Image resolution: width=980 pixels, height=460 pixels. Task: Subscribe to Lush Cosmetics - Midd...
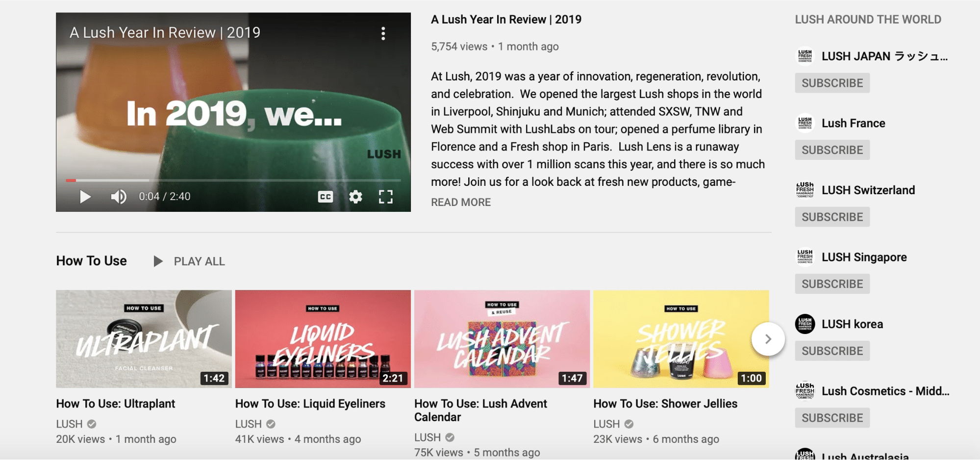click(832, 418)
